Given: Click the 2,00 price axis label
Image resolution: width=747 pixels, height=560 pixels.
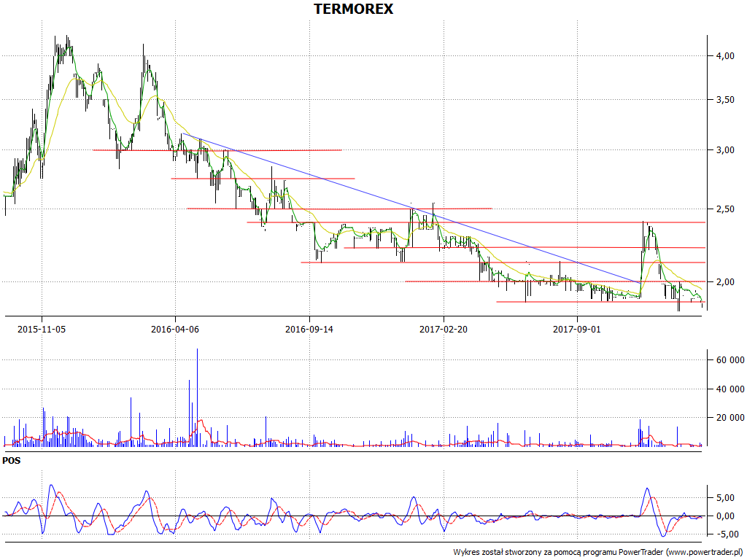Looking at the screenshot, I should [x=726, y=282].
